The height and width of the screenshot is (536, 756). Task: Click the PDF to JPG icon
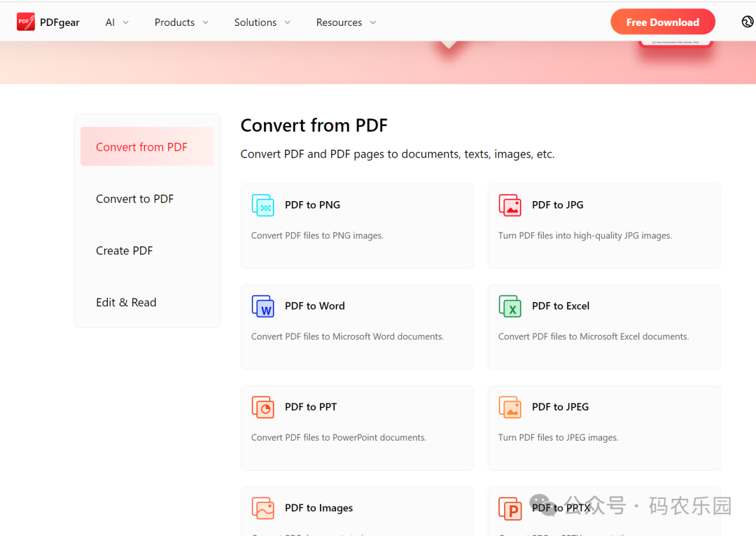click(x=510, y=205)
